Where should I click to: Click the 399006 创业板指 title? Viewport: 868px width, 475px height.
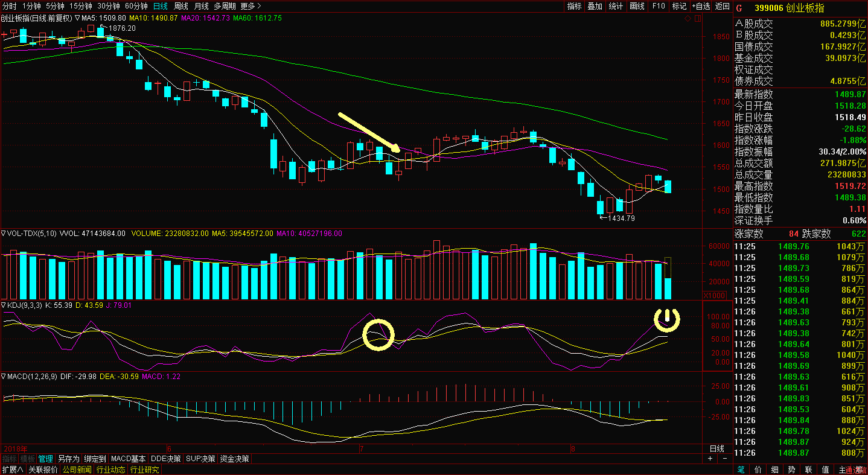click(789, 8)
